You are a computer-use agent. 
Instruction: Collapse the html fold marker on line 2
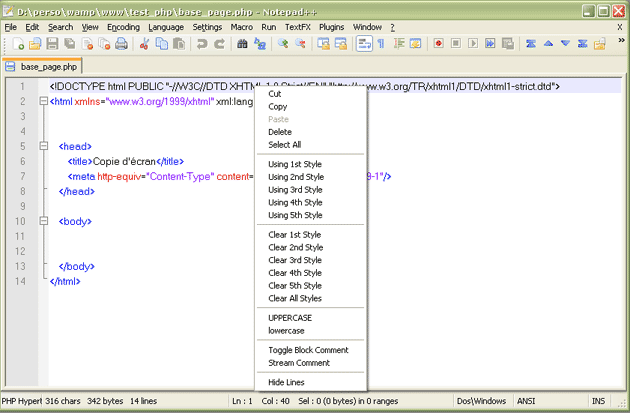(44, 101)
